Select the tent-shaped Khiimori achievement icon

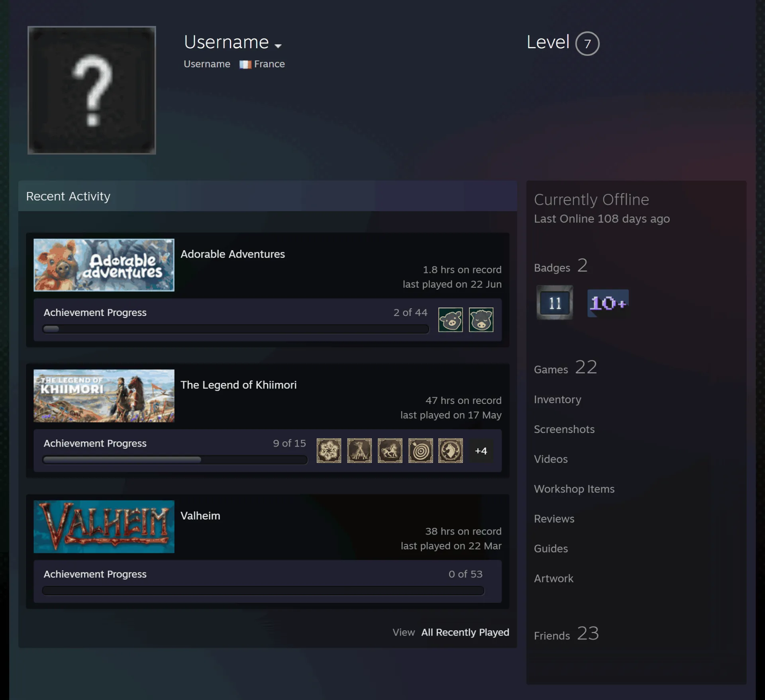(359, 451)
